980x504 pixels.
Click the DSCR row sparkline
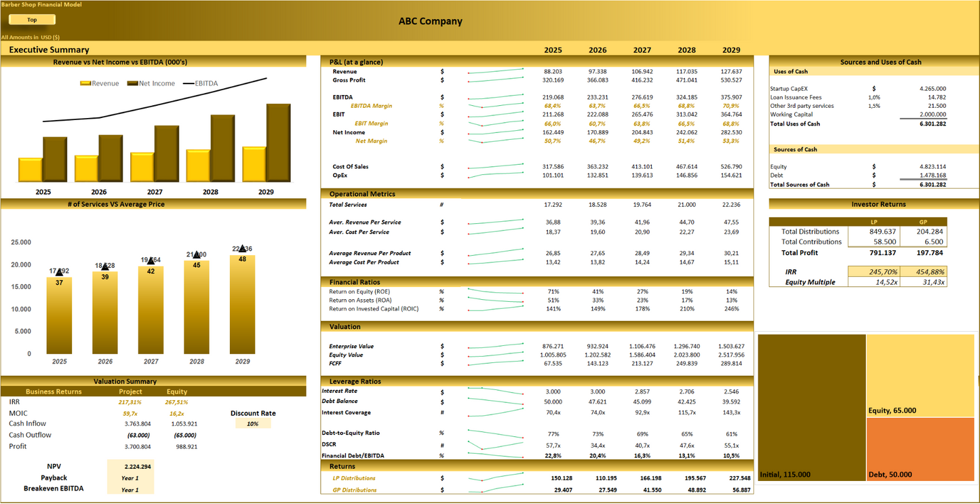496,445
